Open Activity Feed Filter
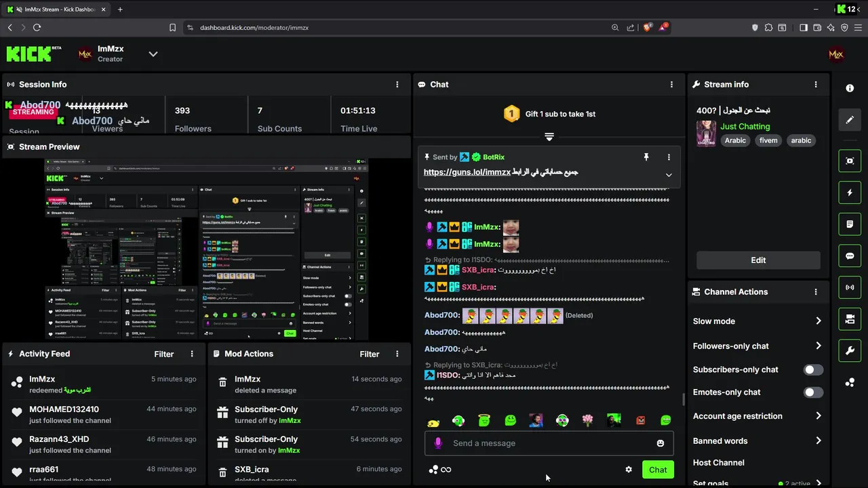 tap(164, 354)
